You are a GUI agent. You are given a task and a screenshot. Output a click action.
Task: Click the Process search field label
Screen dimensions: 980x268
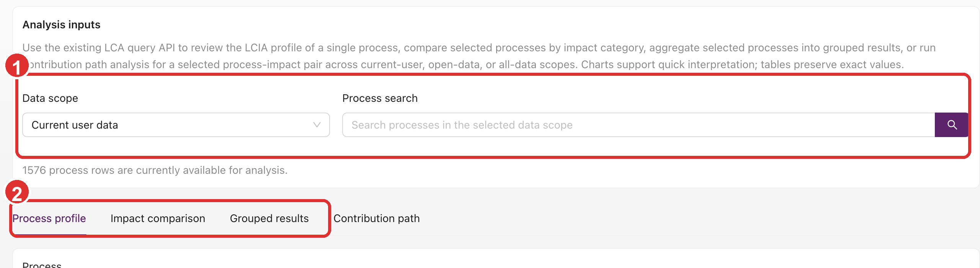(380, 98)
